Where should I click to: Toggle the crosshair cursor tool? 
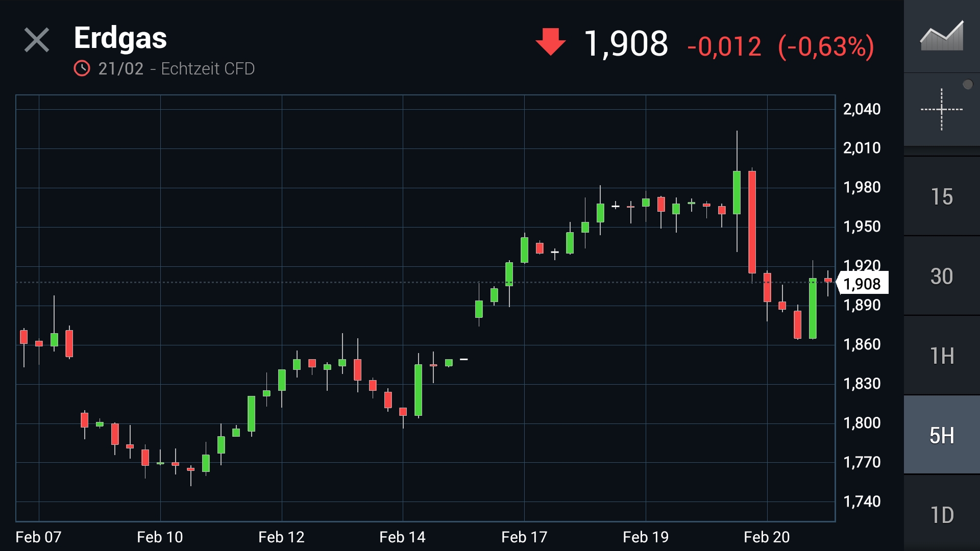tap(941, 109)
